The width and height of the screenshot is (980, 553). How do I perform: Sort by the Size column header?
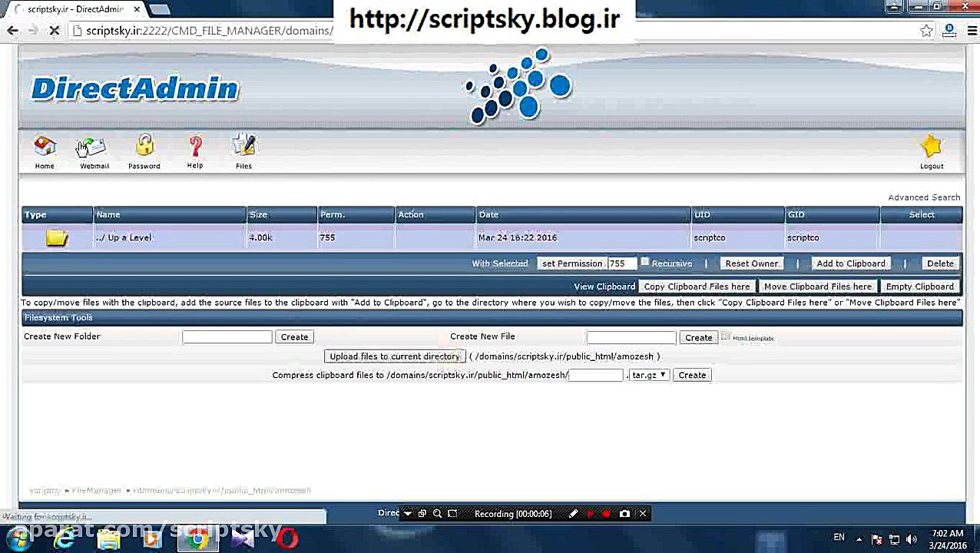(x=281, y=215)
